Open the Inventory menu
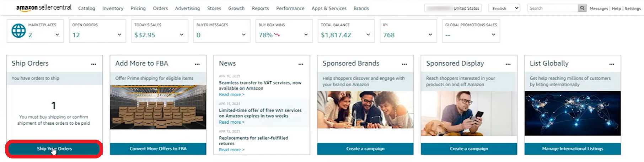The width and height of the screenshot is (644, 162). [113, 8]
